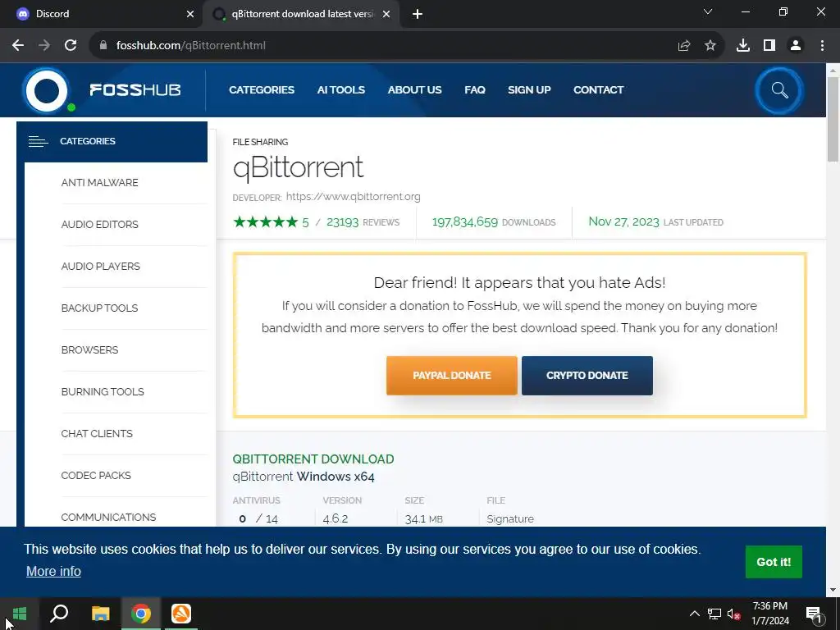Open the tab search chevron
This screenshot has height=630, width=840.
(708, 11)
